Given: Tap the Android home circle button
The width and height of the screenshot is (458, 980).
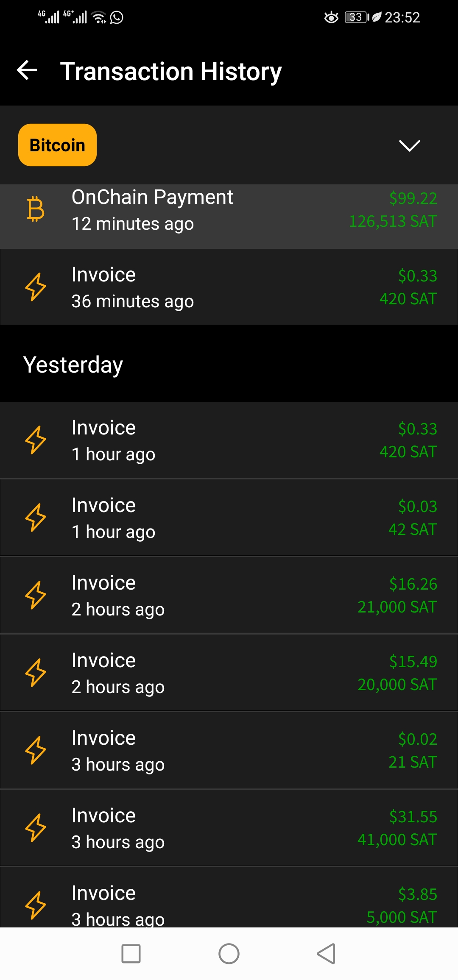Looking at the screenshot, I should tap(229, 954).
